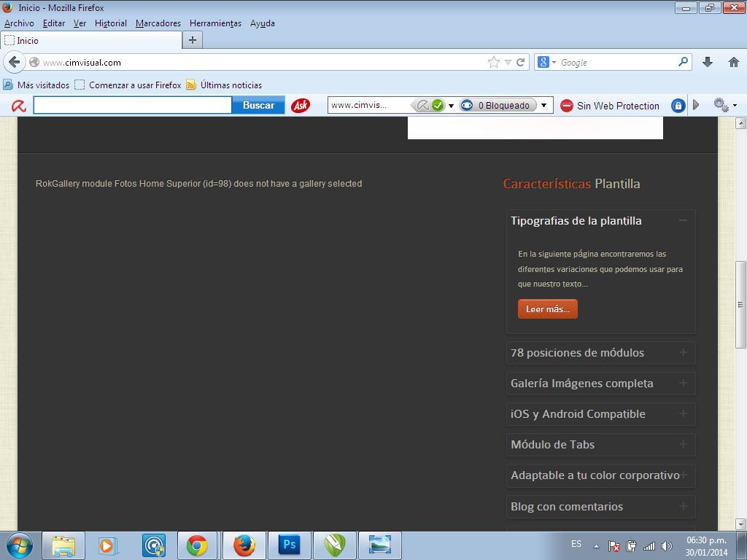The width and height of the screenshot is (747, 560).
Task: Open the Archivo menu
Action: 19,23
